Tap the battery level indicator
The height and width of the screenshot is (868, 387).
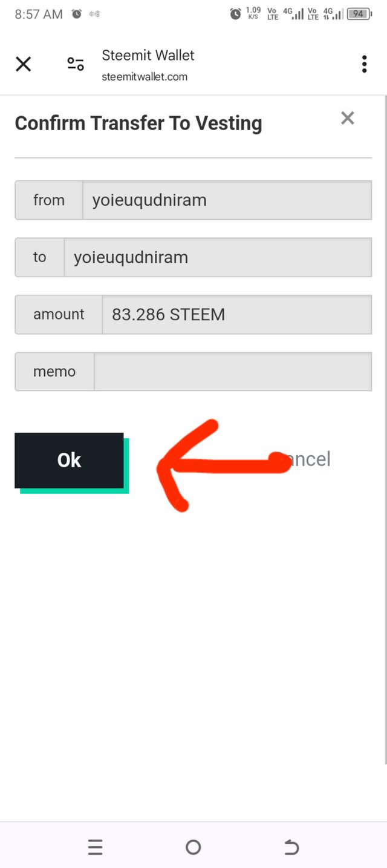(358, 14)
